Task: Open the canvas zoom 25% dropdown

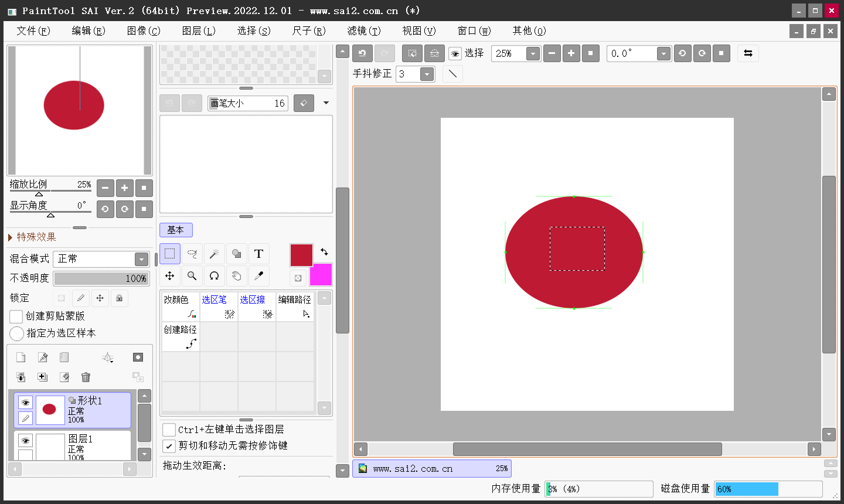Action: point(533,53)
